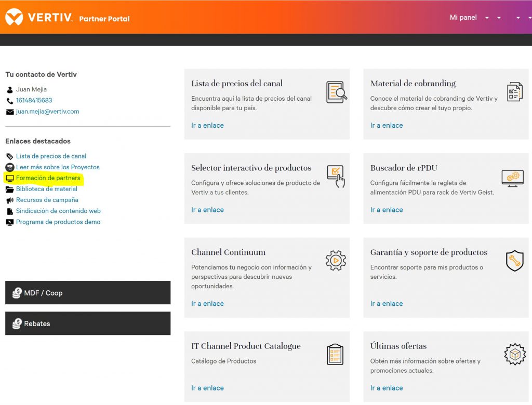Click the Garantía y soporte shield icon

tap(514, 261)
